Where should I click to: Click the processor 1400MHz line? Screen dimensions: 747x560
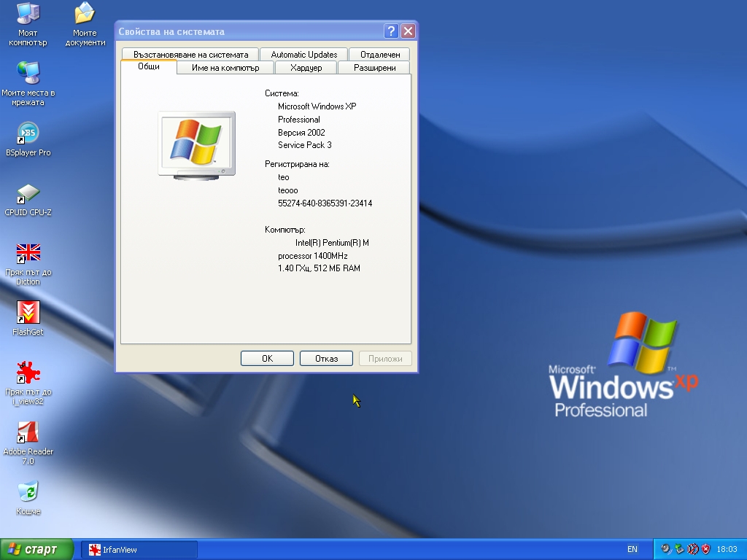click(312, 256)
